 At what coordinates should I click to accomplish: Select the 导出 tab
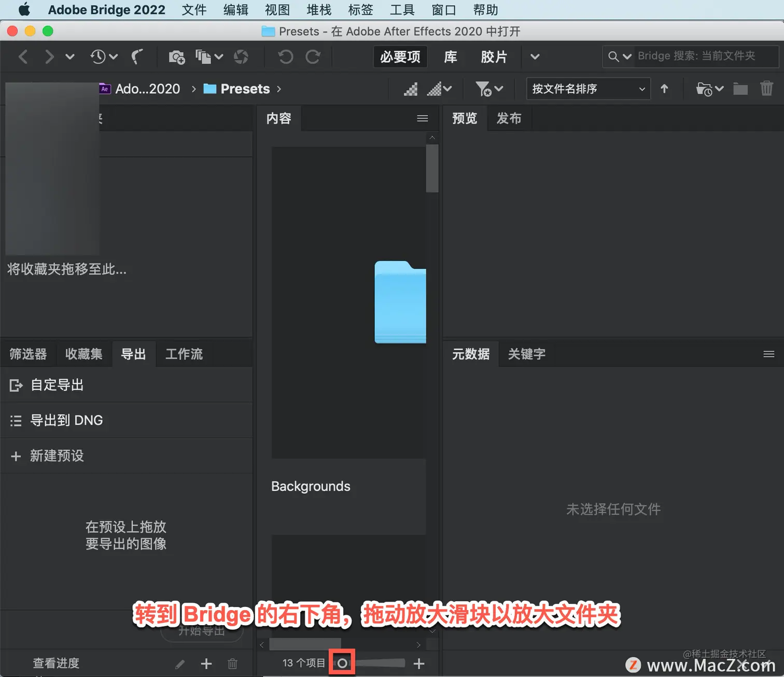133,354
